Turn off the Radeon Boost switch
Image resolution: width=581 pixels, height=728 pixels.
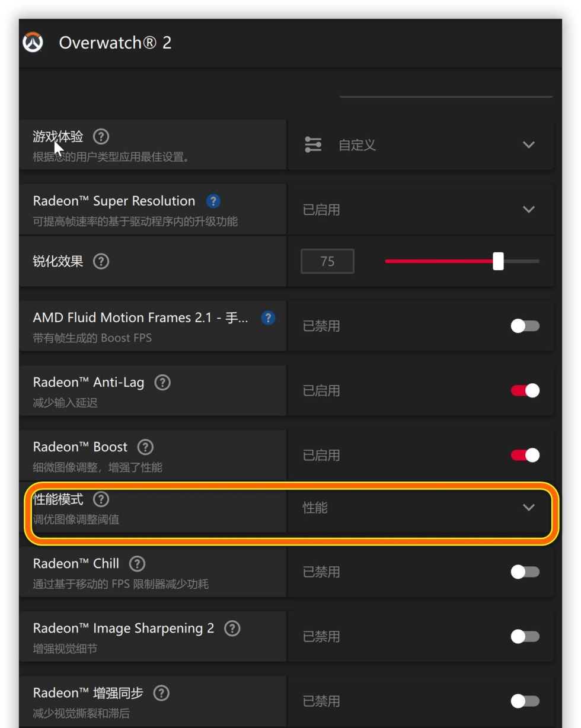coord(525,455)
